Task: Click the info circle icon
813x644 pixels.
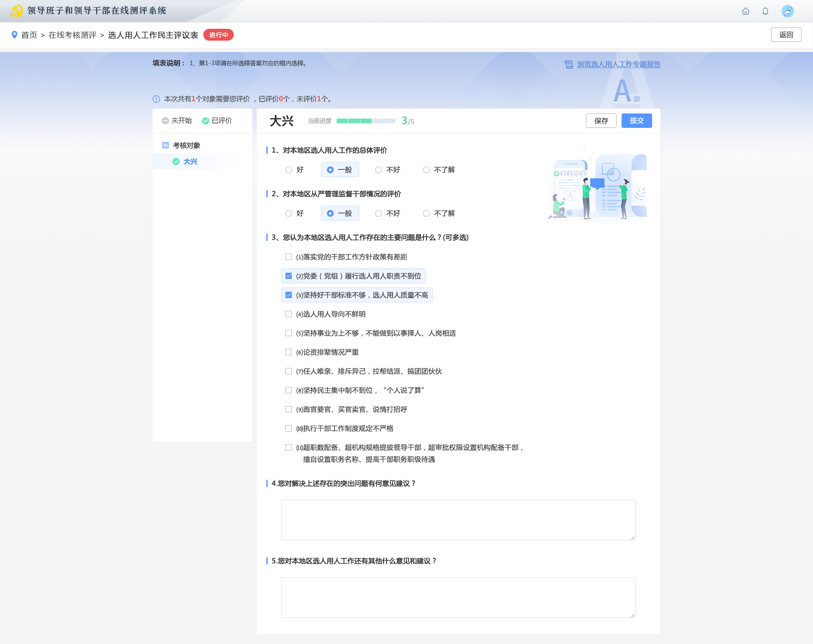Action: coord(156,99)
